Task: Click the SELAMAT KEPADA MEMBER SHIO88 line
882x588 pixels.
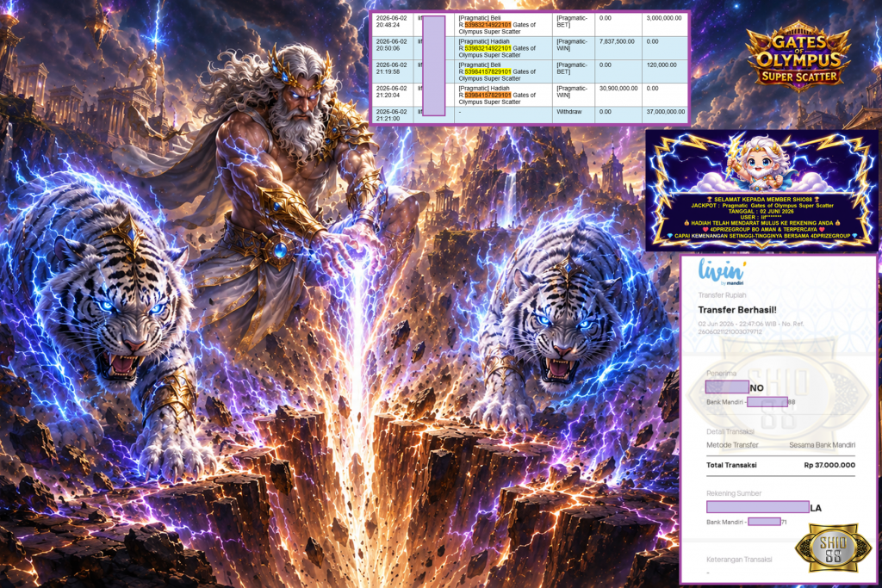Action: (761, 200)
